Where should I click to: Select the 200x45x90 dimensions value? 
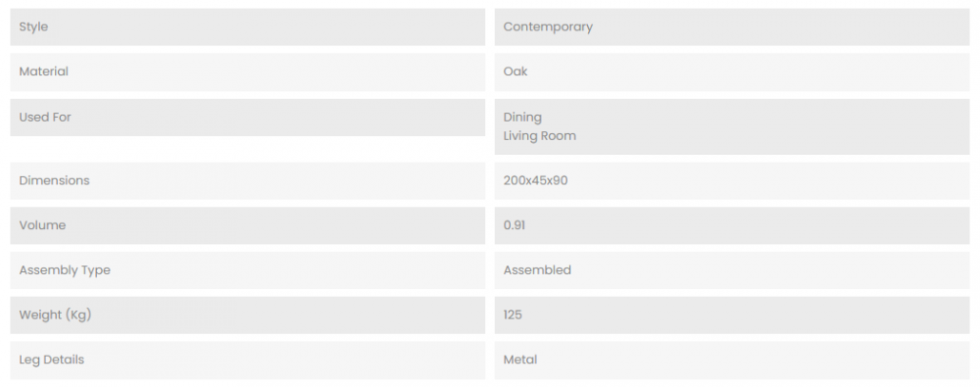[x=536, y=180]
